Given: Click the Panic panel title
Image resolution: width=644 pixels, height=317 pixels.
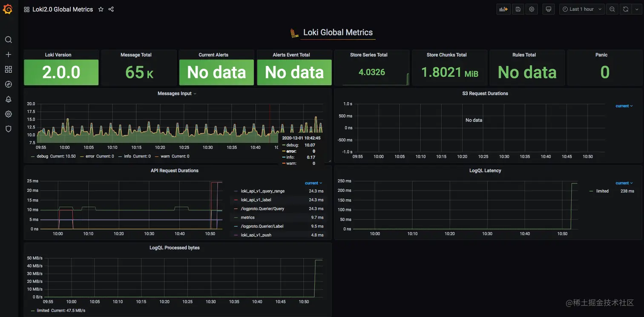Looking at the screenshot, I should tap(601, 55).
